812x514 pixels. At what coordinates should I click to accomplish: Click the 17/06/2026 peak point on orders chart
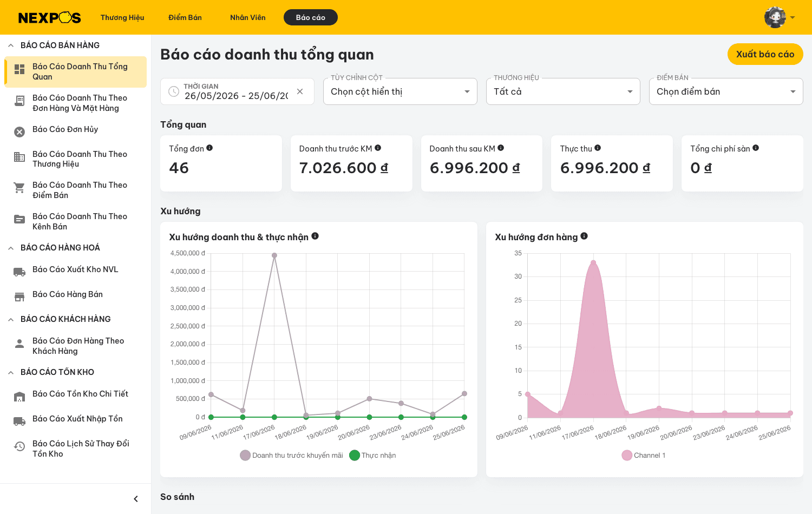point(593,263)
